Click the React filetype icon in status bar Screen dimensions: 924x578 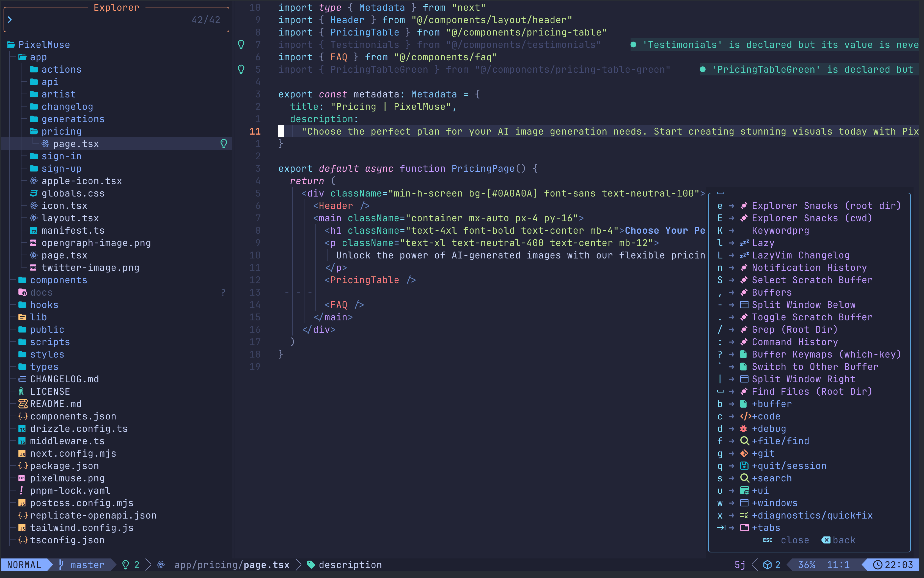coord(161,565)
